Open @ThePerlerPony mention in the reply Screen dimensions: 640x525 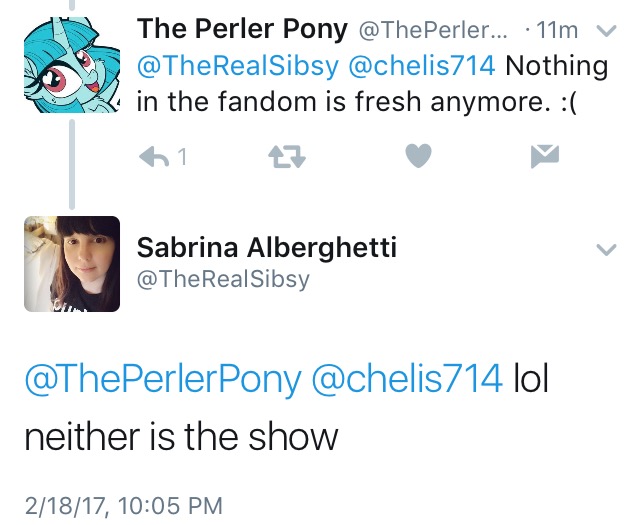pos(161,378)
